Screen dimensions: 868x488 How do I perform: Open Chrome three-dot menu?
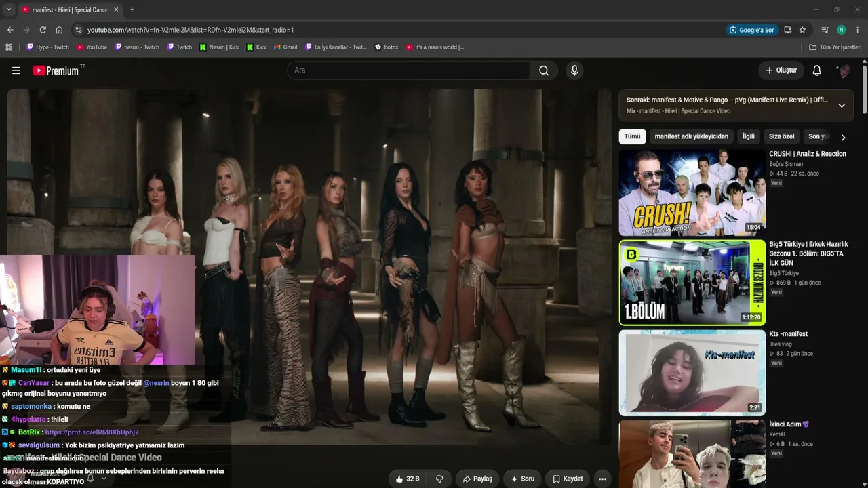point(858,30)
